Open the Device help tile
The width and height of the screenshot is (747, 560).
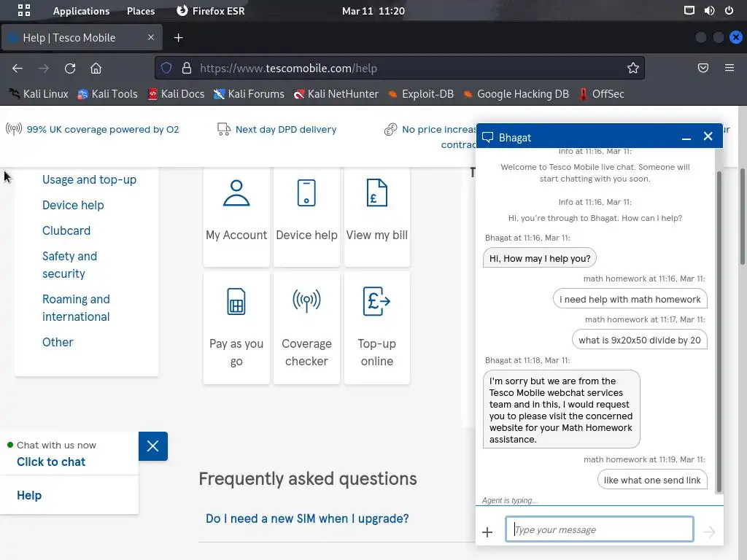pos(306,217)
